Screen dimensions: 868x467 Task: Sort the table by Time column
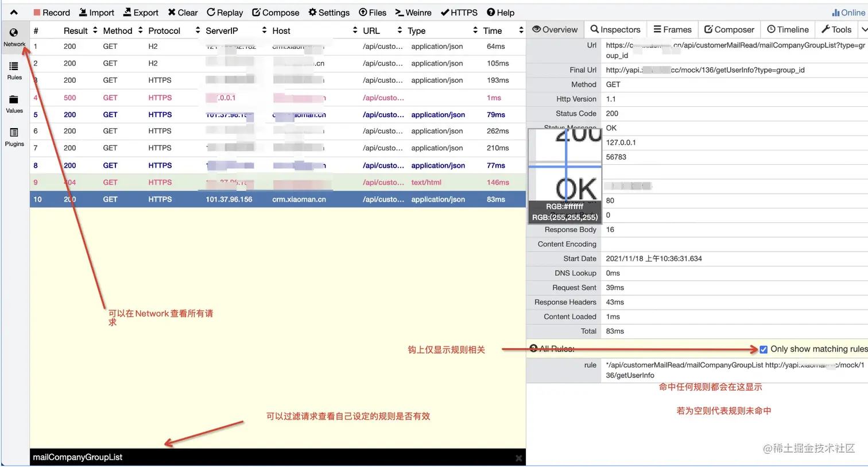[503, 30]
